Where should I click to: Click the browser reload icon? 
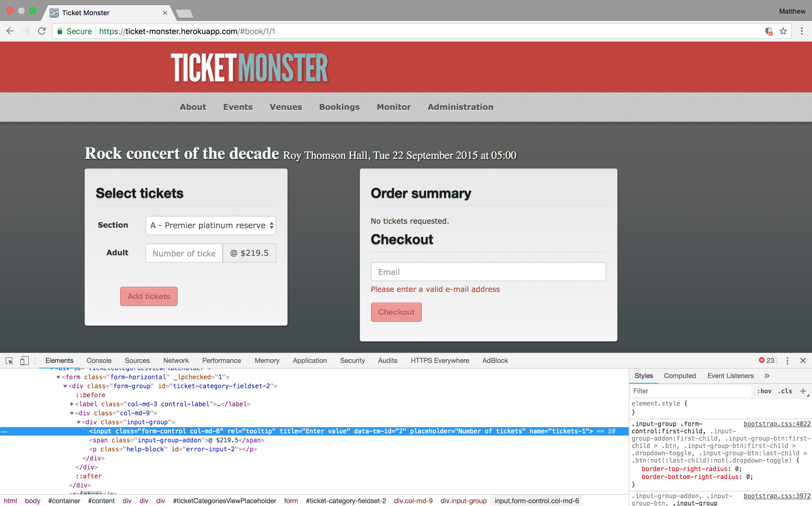(x=42, y=31)
